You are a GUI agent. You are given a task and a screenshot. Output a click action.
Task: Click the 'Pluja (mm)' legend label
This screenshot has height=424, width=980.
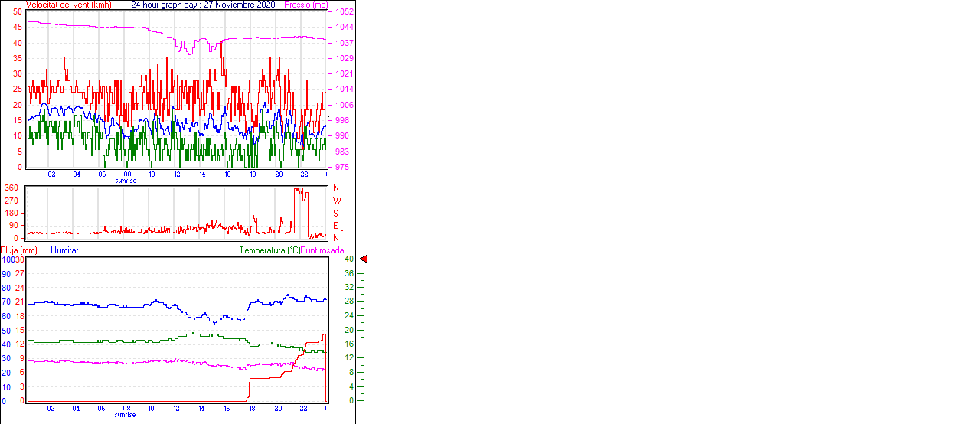click(19, 250)
